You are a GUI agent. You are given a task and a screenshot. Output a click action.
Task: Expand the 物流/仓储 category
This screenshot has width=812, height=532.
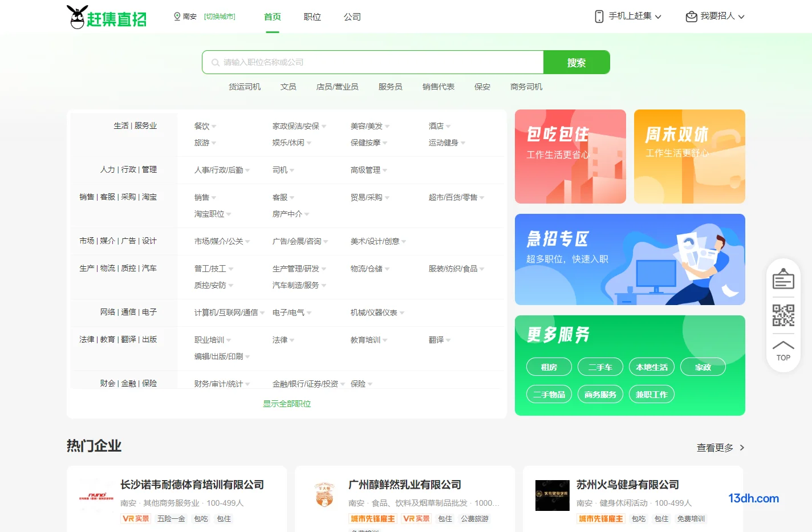pos(370,269)
